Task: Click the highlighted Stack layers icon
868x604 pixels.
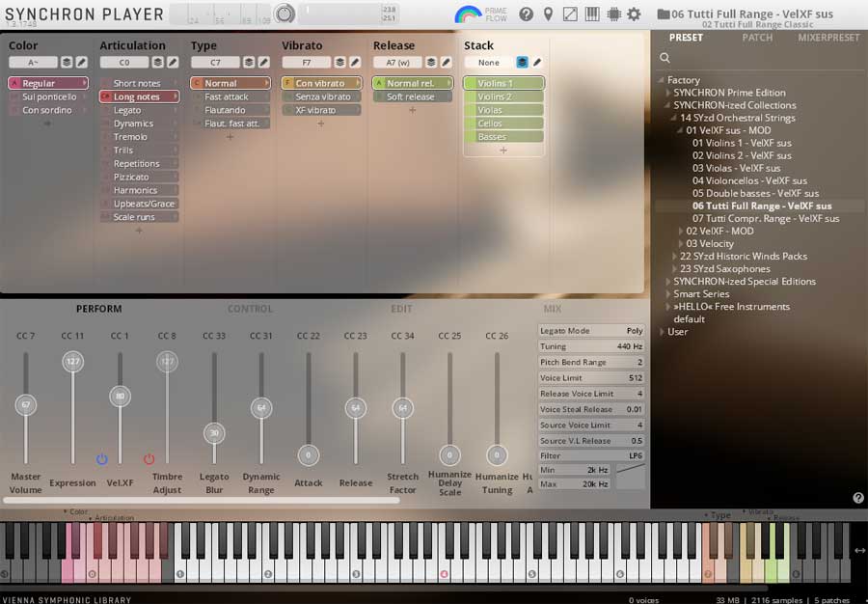Action: [522, 63]
